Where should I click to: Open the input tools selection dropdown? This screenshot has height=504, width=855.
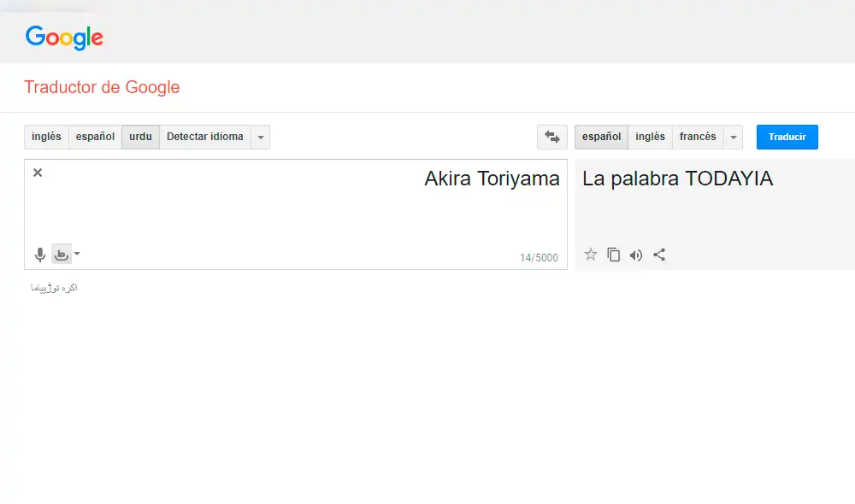coord(76,254)
